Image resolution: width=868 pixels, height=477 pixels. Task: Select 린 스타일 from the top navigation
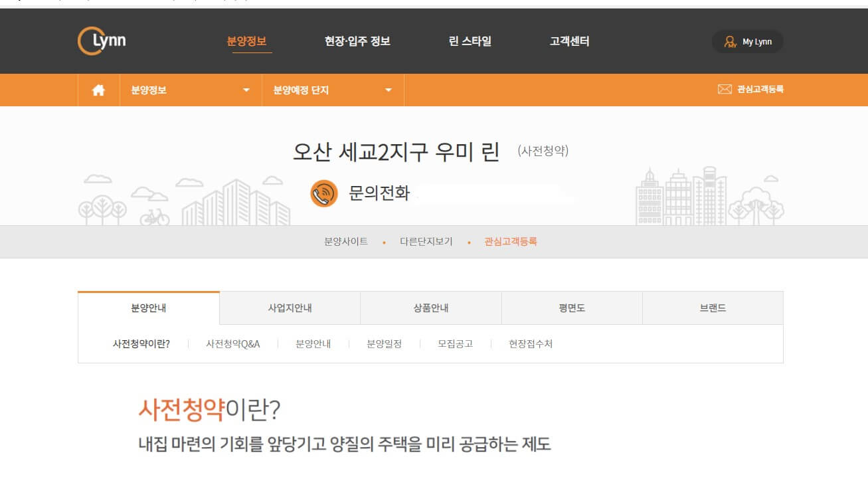point(471,41)
